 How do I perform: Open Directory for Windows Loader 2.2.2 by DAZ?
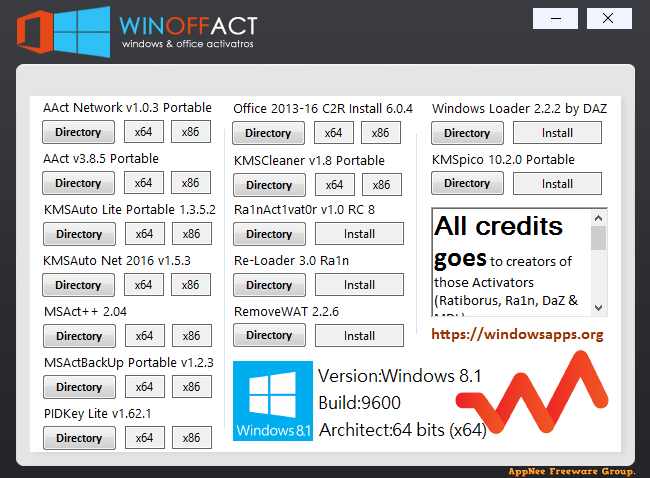coord(467,133)
